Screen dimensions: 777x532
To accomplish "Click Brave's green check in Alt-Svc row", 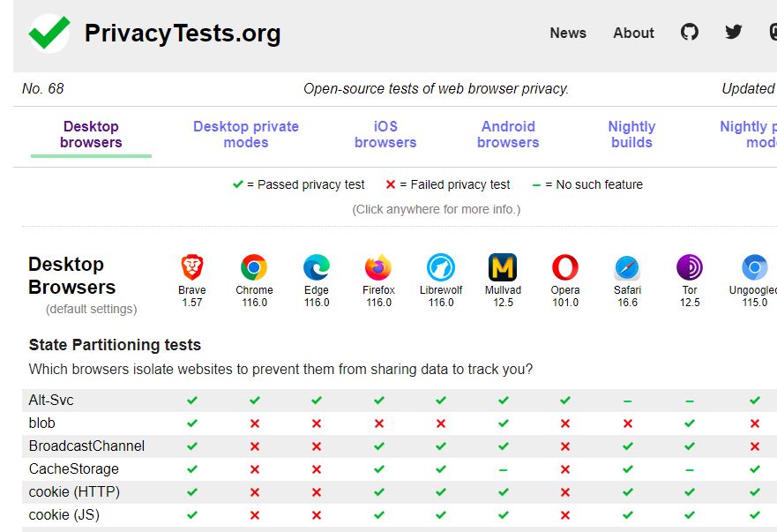I will 192,401.
